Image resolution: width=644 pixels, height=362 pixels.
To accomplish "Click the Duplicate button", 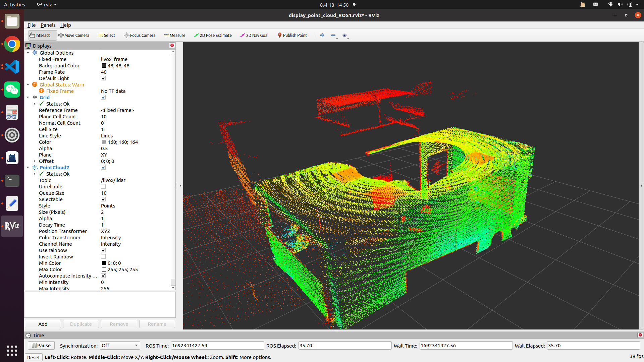I will click(81, 324).
